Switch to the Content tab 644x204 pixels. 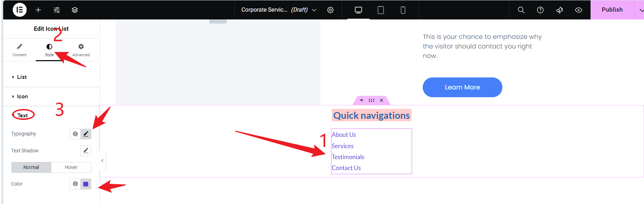(x=19, y=50)
